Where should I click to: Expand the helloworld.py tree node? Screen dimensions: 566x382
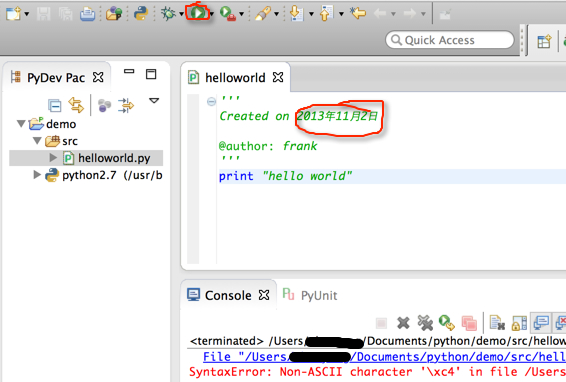point(53,157)
